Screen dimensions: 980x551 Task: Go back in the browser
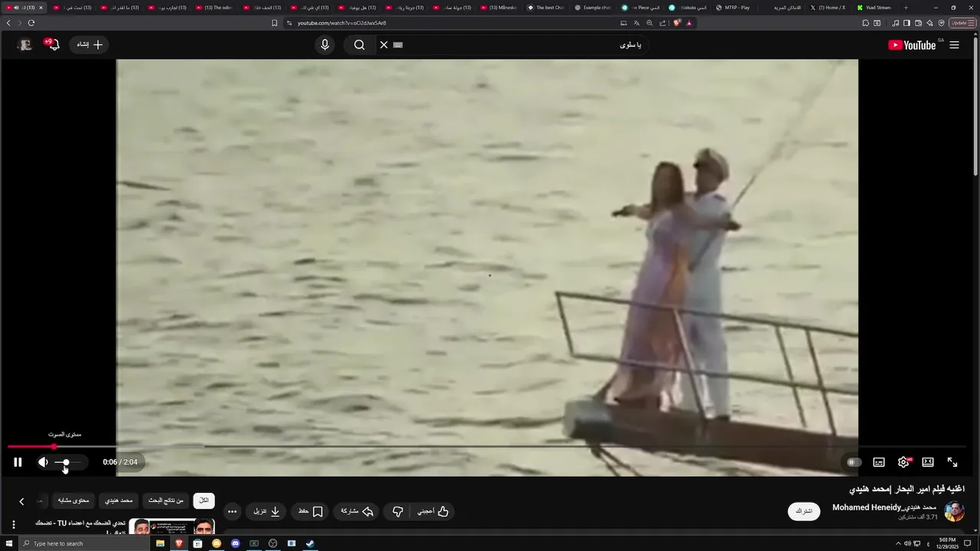tap(8, 23)
